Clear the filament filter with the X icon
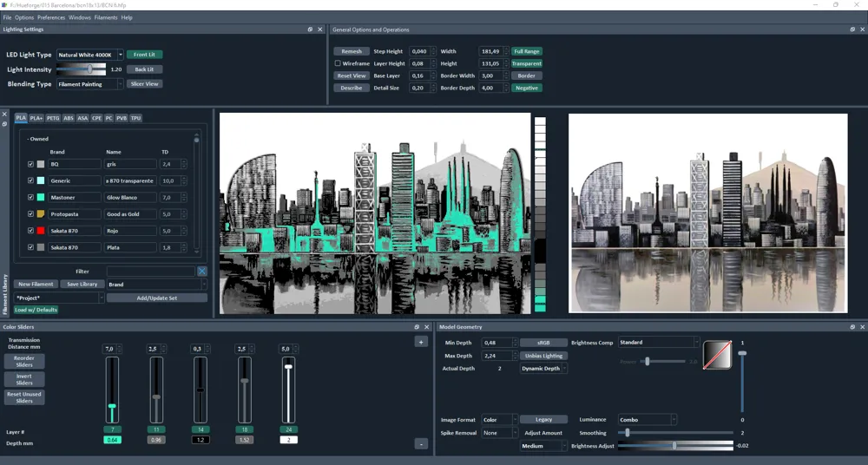868x465 pixels. (x=202, y=272)
